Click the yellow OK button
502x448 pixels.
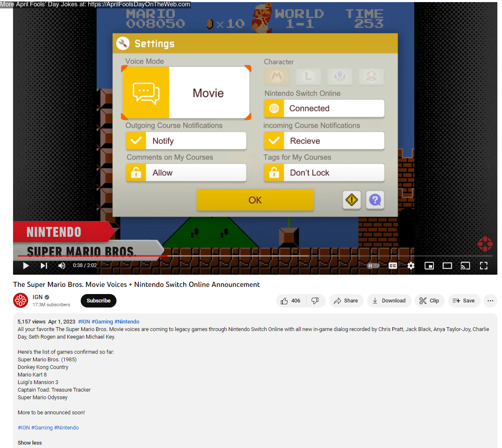255,200
